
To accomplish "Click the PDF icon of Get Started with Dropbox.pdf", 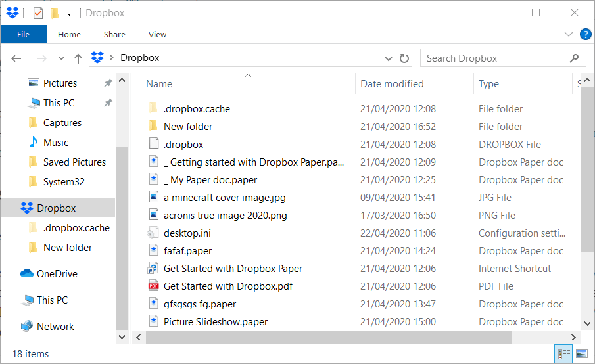I will pos(153,286).
